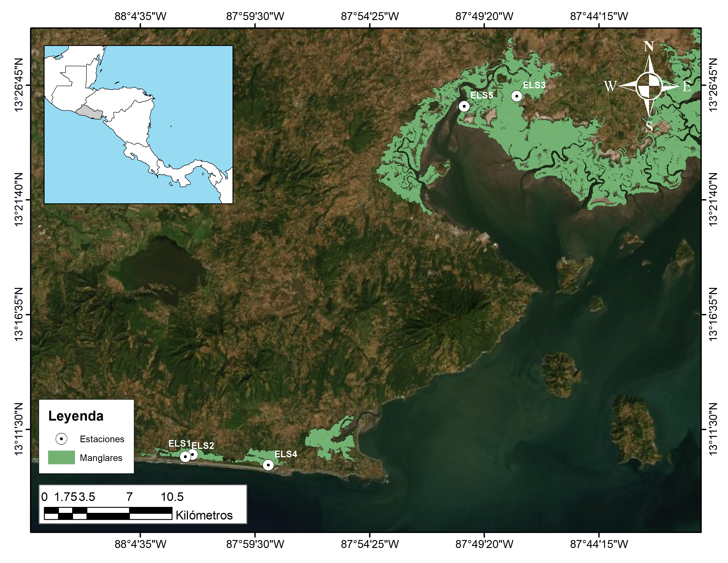Click the scale bar graphic

pos(108,513)
